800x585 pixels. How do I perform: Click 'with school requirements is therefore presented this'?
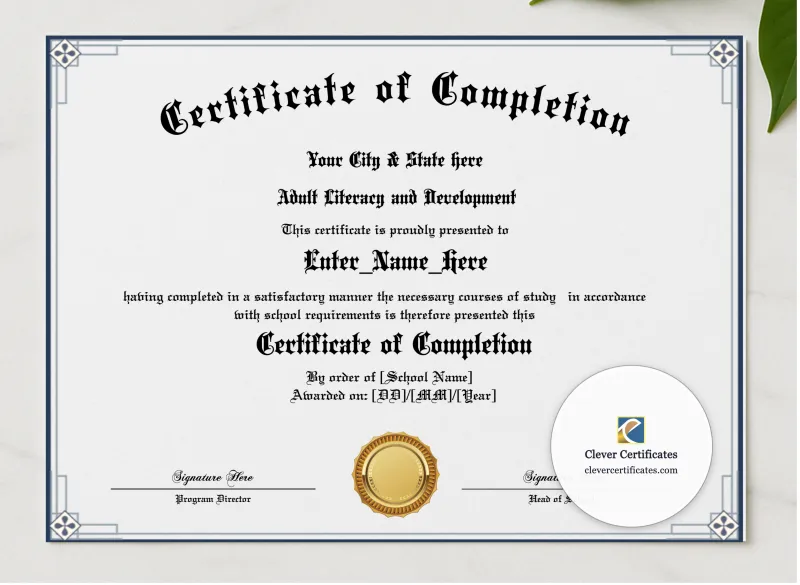click(x=384, y=315)
